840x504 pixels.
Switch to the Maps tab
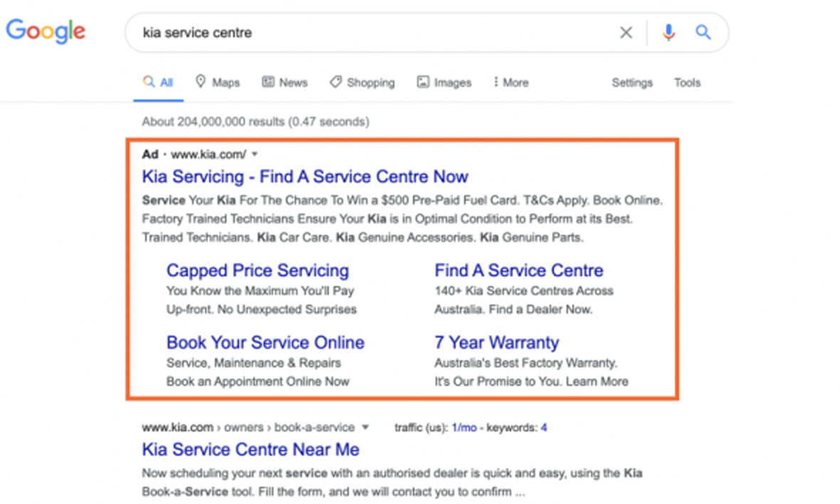pos(218,82)
